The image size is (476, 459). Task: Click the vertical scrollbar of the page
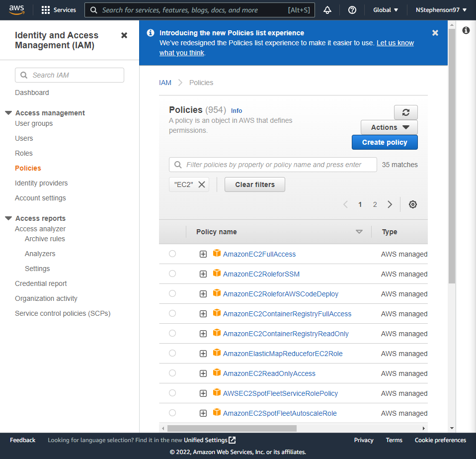(x=452, y=156)
